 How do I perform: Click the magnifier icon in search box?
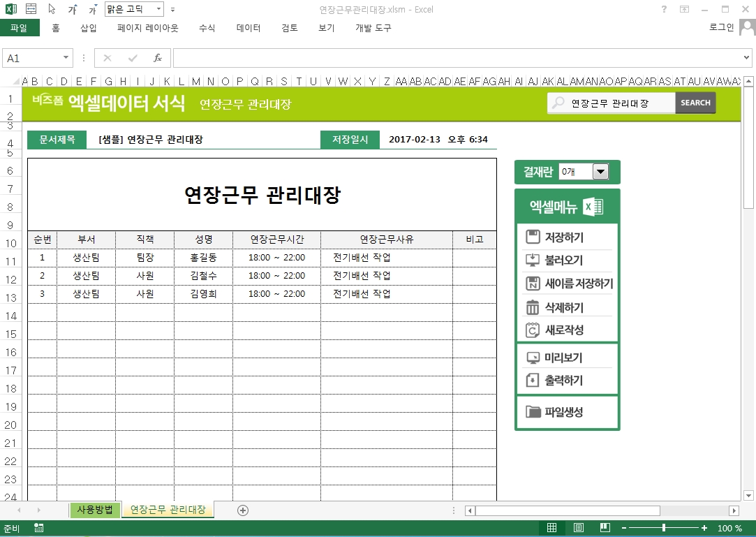coord(558,103)
